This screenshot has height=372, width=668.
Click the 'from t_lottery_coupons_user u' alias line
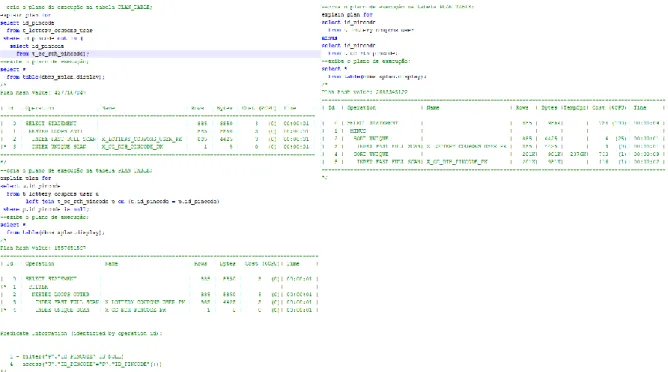tap(52, 194)
